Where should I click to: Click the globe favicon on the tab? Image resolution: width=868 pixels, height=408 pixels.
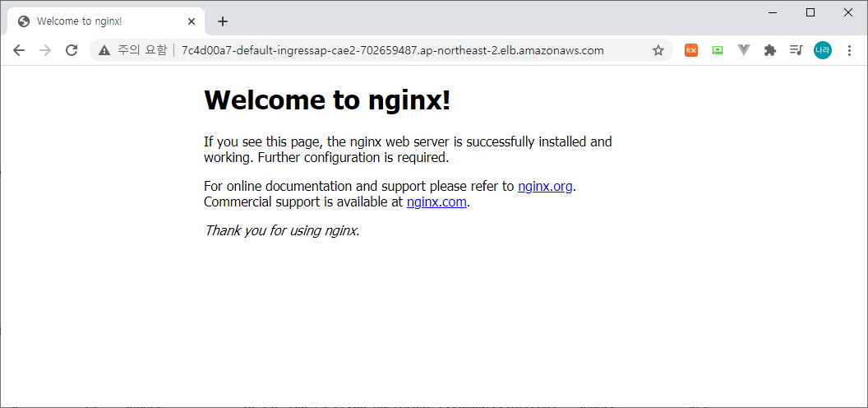tap(23, 21)
